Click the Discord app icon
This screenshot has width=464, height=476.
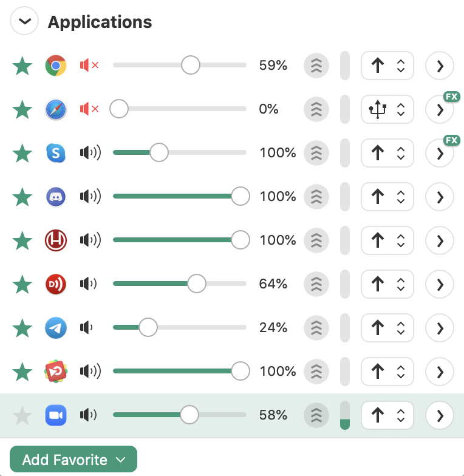(56, 197)
